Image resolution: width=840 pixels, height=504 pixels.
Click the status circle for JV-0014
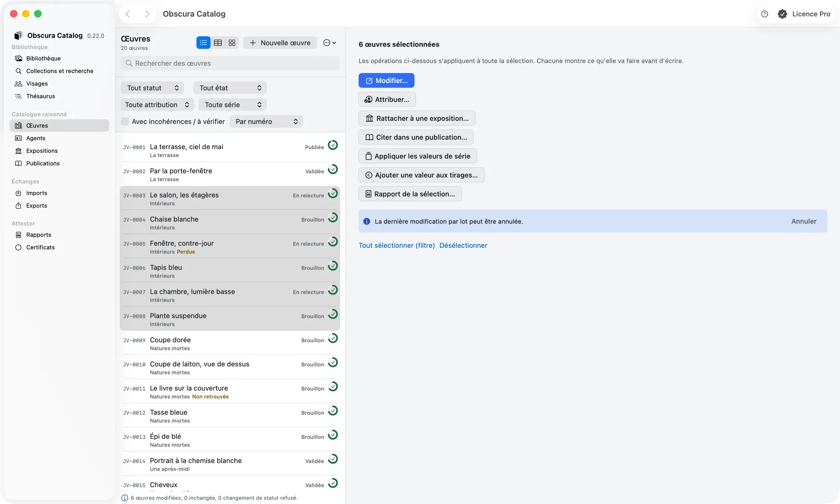(333, 459)
